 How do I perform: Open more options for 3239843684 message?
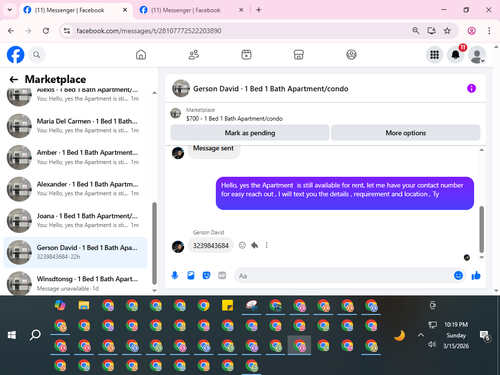267,245
